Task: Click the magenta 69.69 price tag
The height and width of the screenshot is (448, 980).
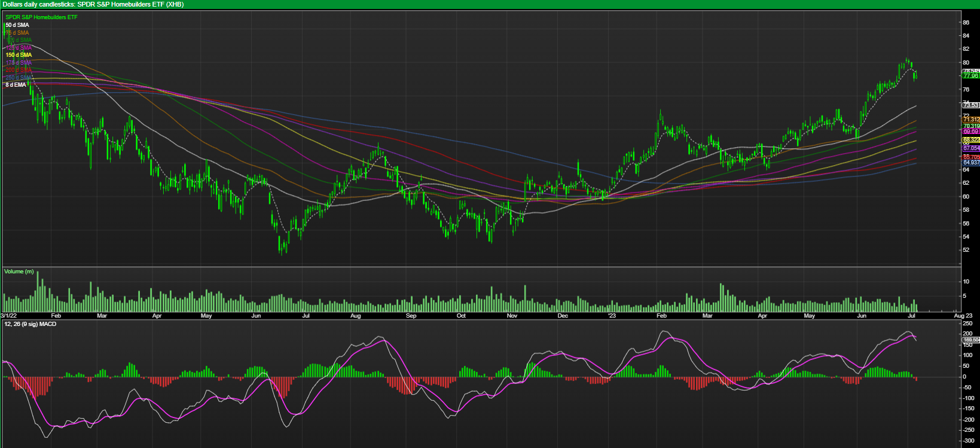Action: [x=971, y=131]
